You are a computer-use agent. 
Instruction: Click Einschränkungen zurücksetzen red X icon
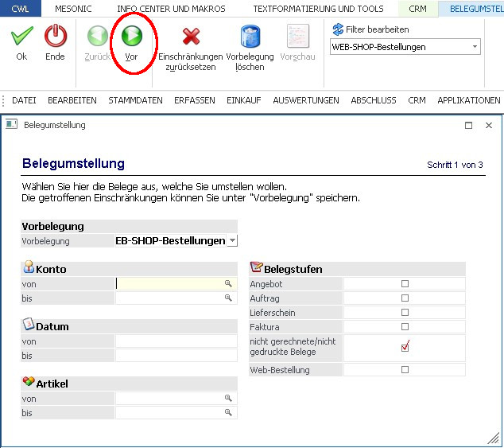(191, 37)
